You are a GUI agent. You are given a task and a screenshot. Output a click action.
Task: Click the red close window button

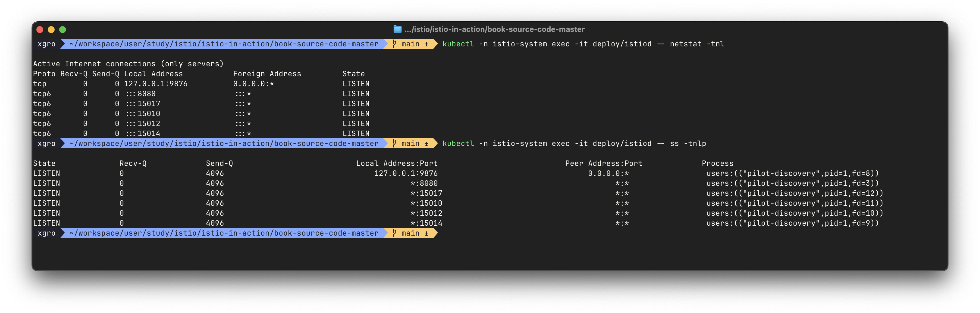pos(40,29)
